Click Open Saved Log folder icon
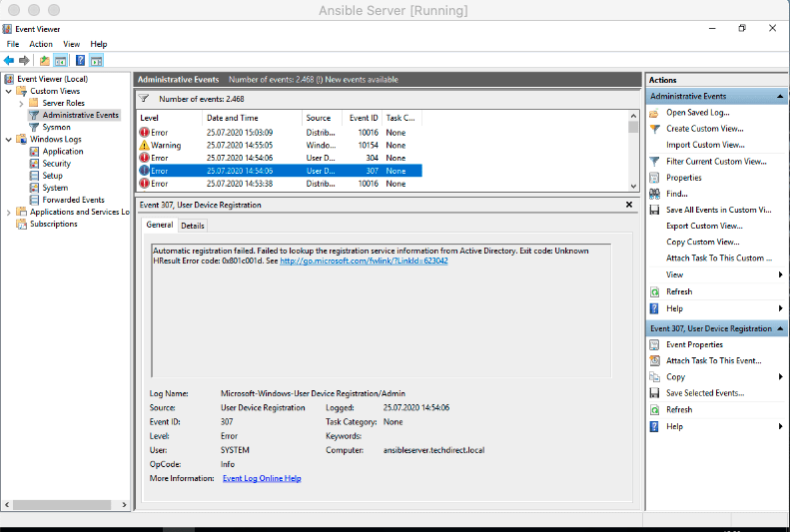 pos(655,113)
